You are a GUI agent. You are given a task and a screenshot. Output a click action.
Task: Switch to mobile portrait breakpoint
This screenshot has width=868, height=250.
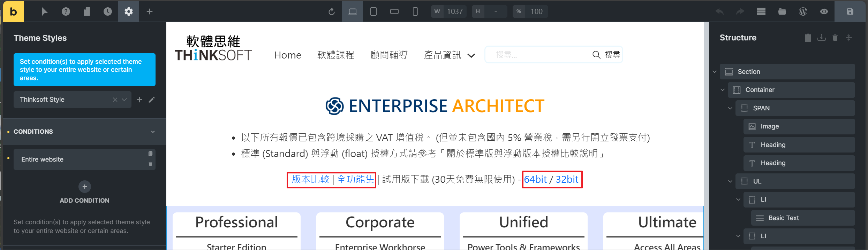click(415, 11)
